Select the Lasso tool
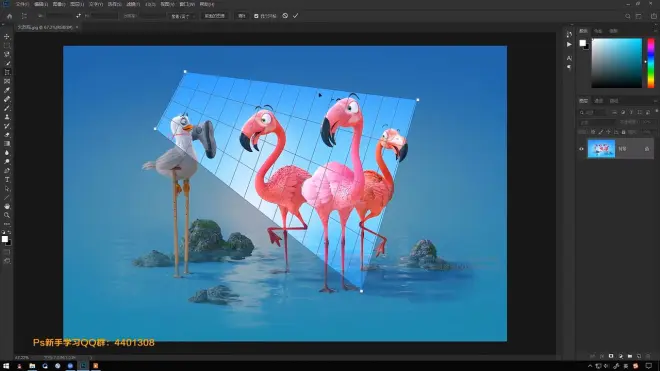This screenshot has width=660, height=371. (x=7, y=54)
